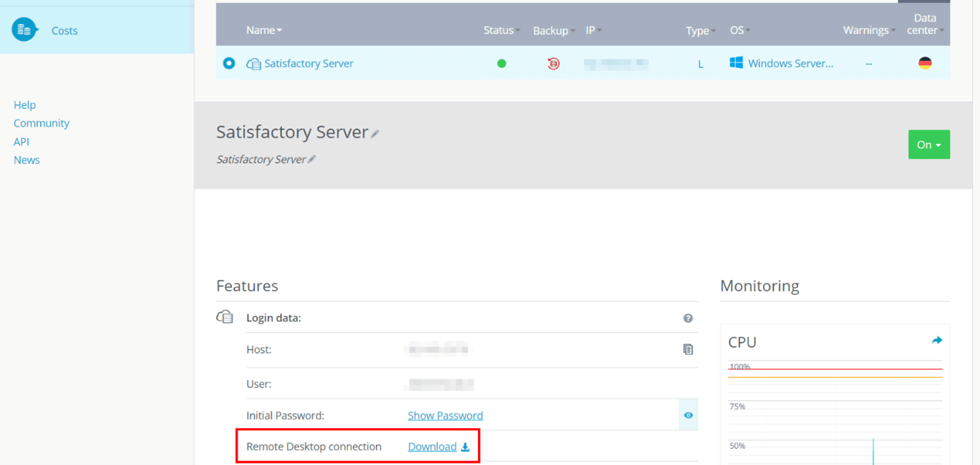Edit the Satisfactory Server title with the pencil icon
Viewport: 980px width, 465px height.
tap(375, 134)
